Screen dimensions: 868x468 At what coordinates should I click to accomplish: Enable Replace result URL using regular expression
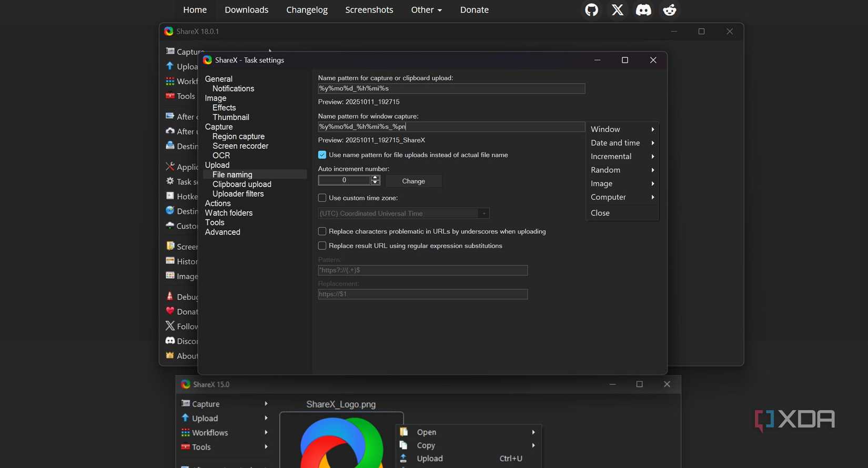pyautogui.click(x=322, y=246)
